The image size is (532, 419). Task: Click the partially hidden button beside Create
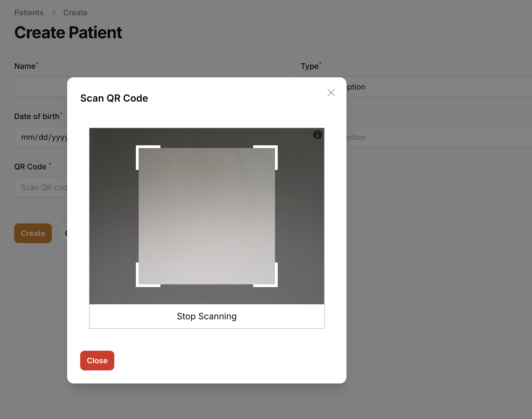63,233
